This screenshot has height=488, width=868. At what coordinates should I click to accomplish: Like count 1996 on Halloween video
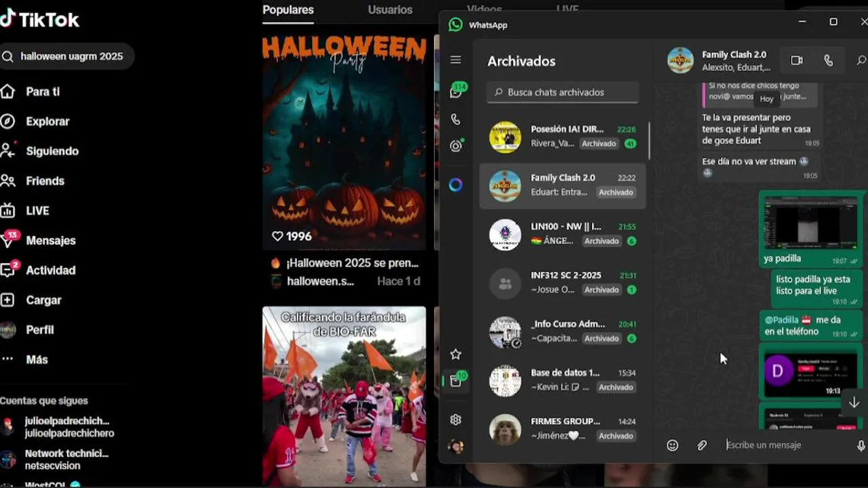point(292,237)
